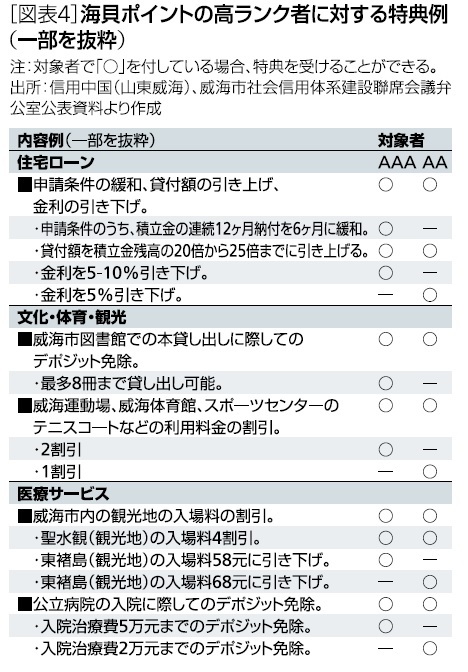Click the AA dash in the 積立金の連続12ヶ月納付 row

click(x=430, y=228)
